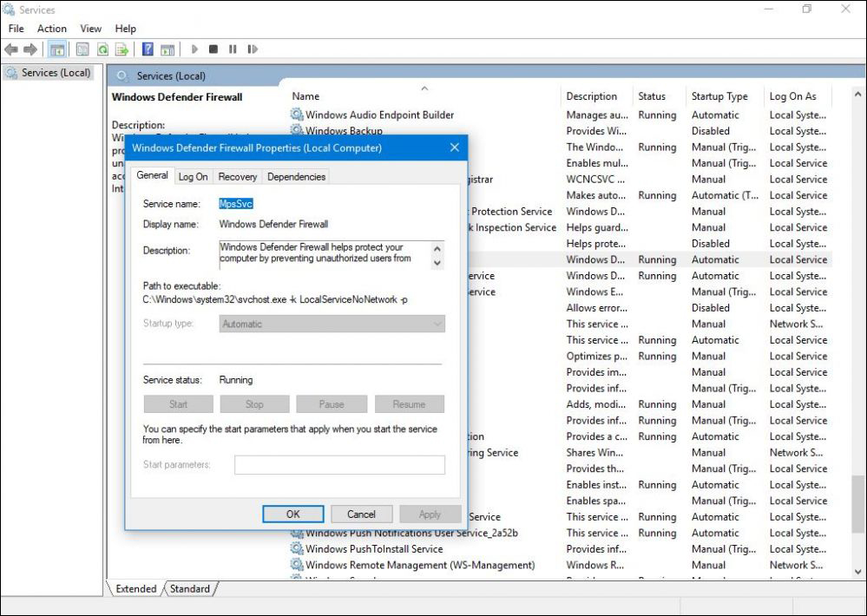Start the service with the play icon
867x616 pixels.
tap(194, 49)
